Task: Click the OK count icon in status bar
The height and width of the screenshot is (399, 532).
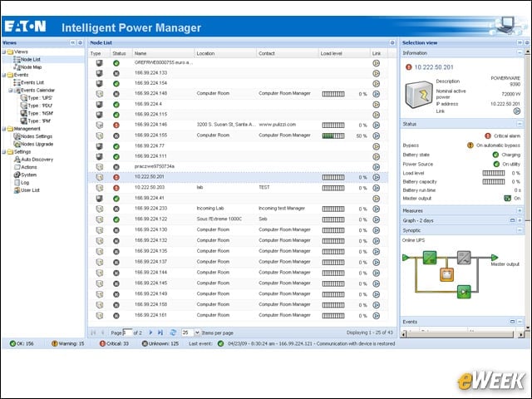Action: pos(12,343)
